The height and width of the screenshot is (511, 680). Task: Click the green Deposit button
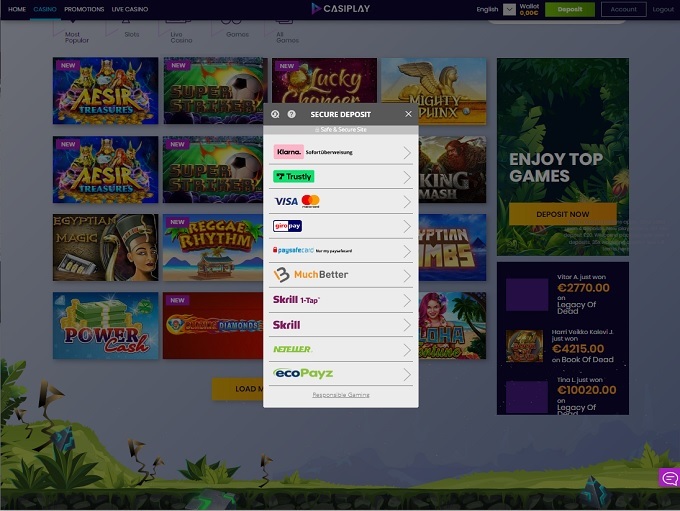point(569,9)
